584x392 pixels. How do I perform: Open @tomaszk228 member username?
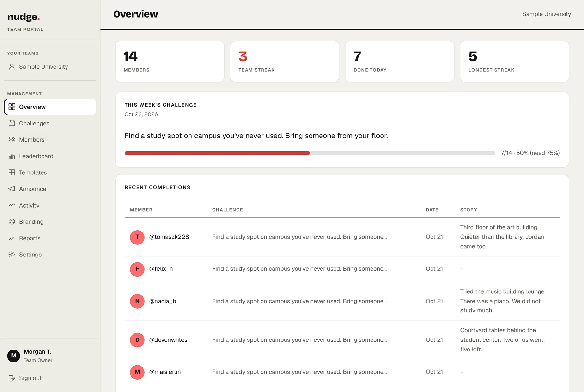click(169, 237)
